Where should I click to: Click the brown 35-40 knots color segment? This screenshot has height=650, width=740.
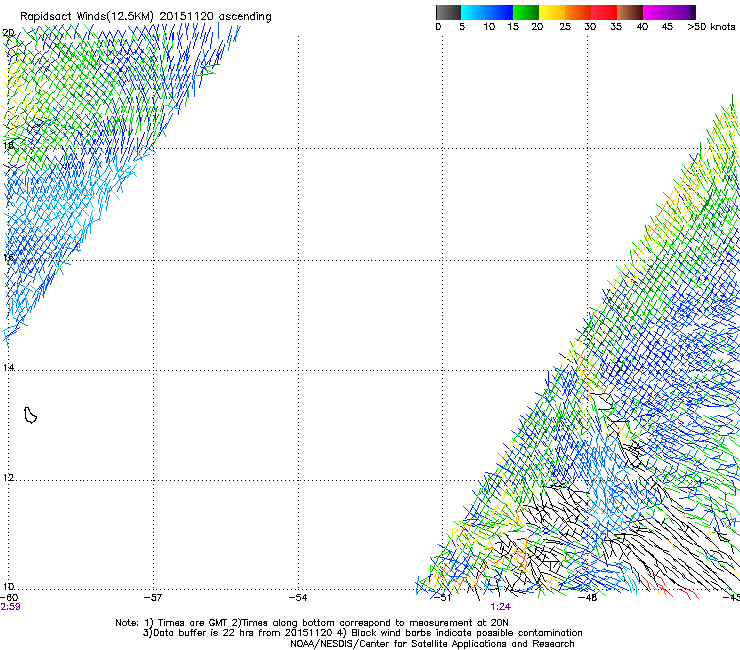[630, 12]
